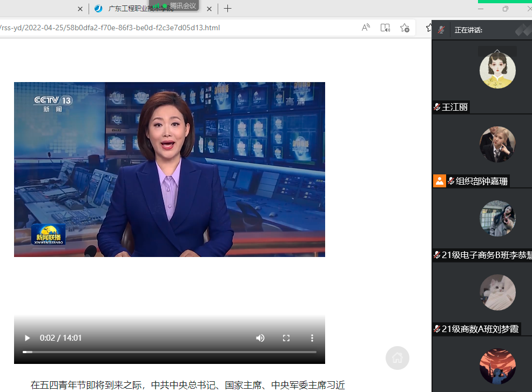The image size is (532, 392).
Task: Open a new browser tab
Action: click(228, 9)
